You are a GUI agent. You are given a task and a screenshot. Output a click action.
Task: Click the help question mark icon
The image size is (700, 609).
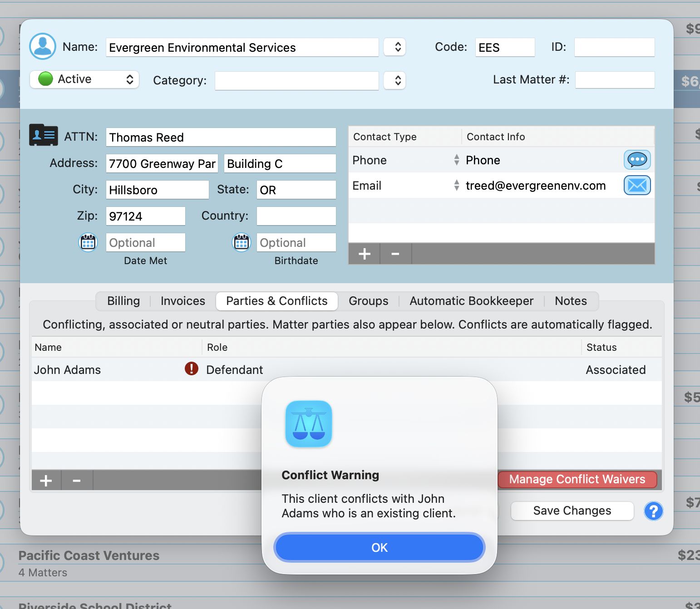coord(653,511)
